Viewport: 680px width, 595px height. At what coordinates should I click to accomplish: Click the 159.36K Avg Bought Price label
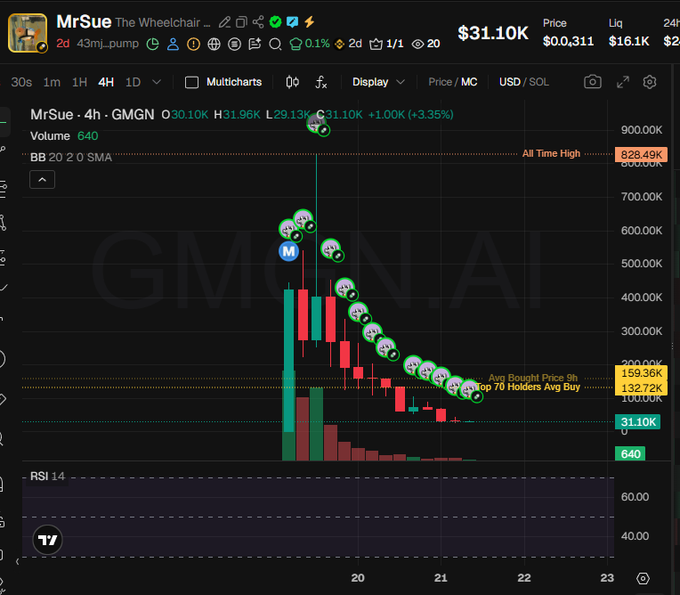tap(641, 373)
